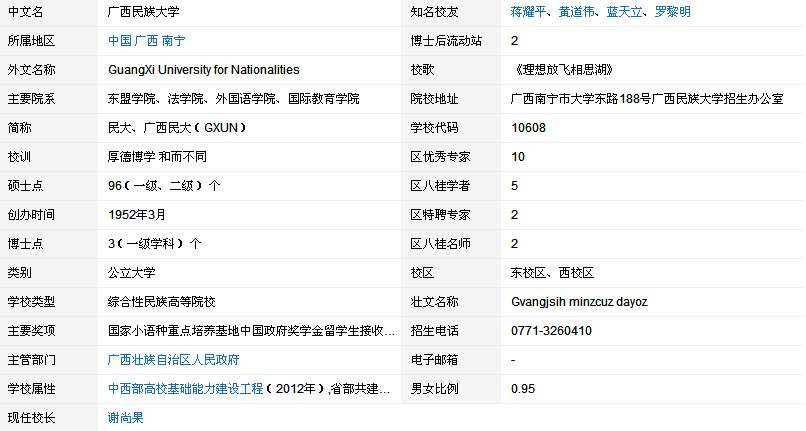Click the 类别 label
The height and width of the screenshot is (431, 806).
[x=19, y=273]
